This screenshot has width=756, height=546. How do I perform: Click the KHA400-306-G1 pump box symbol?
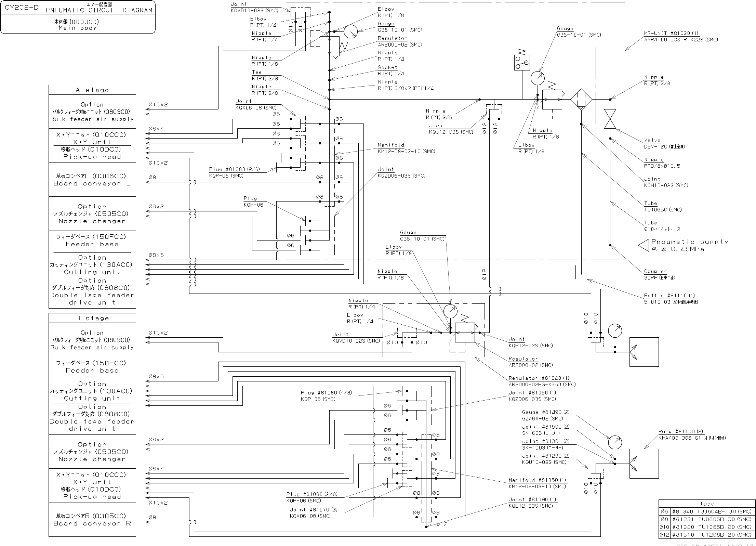pos(644,464)
